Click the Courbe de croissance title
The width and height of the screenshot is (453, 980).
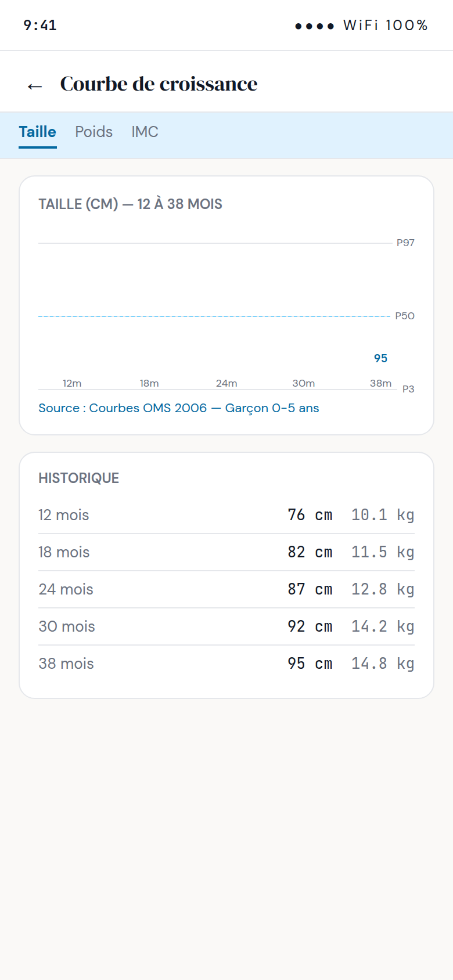pos(159,84)
